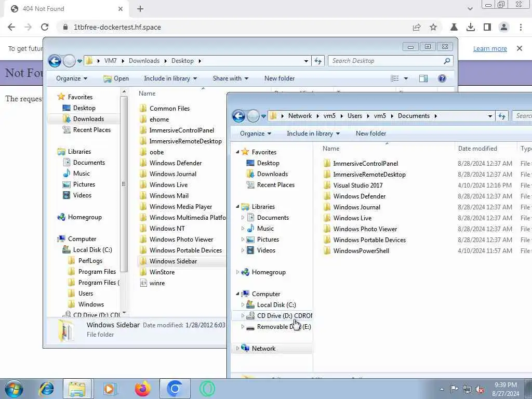The image size is (532, 399).
Task: Select the ehome folder
Action: pyautogui.click(x=154, y=119)
